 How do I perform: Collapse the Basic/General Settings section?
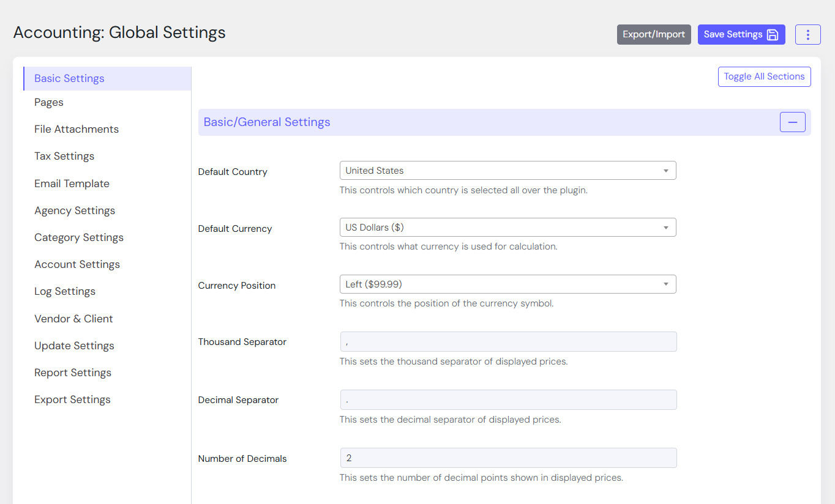coord(792,122)
